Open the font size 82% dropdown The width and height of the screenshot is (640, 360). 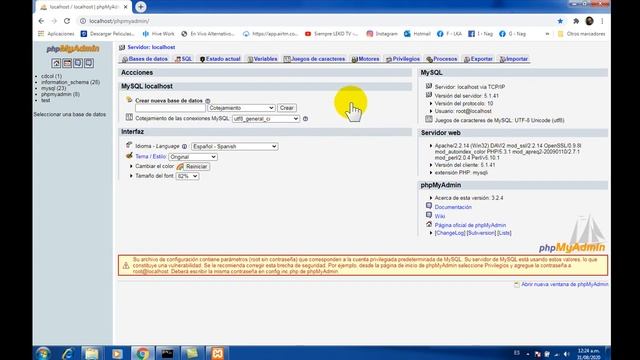[187, 176]
